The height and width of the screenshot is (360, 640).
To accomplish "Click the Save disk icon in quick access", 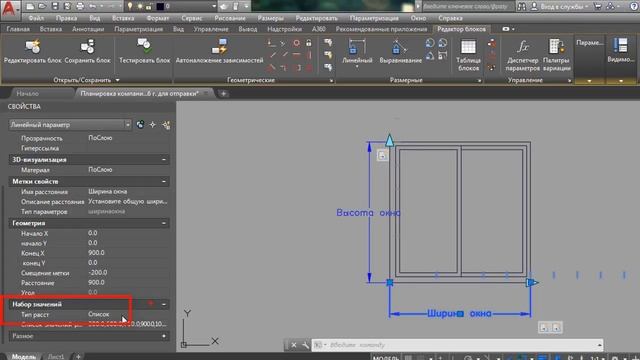I will [x=55, y=6].
